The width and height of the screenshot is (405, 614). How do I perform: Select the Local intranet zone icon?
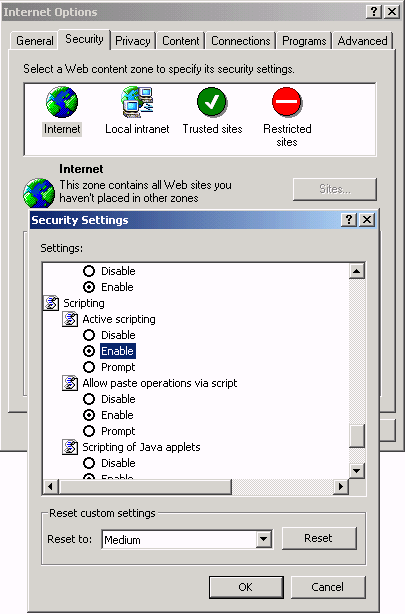click(137, 102)
